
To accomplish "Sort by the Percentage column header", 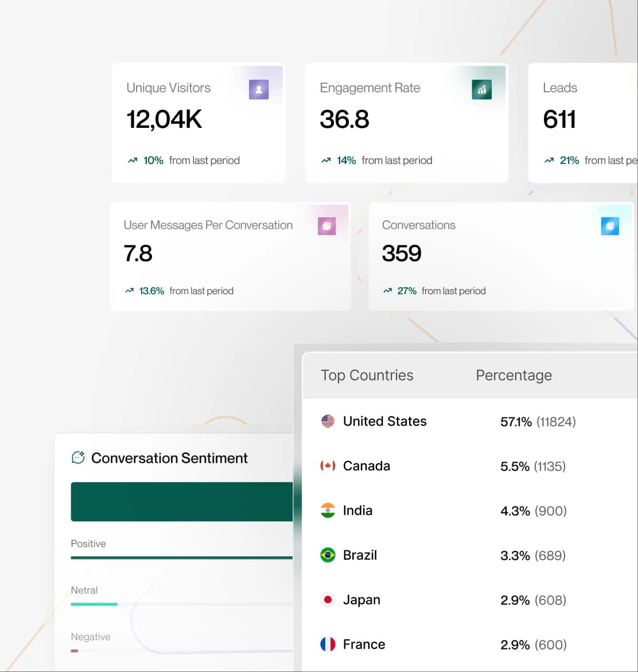I will 513,376.
